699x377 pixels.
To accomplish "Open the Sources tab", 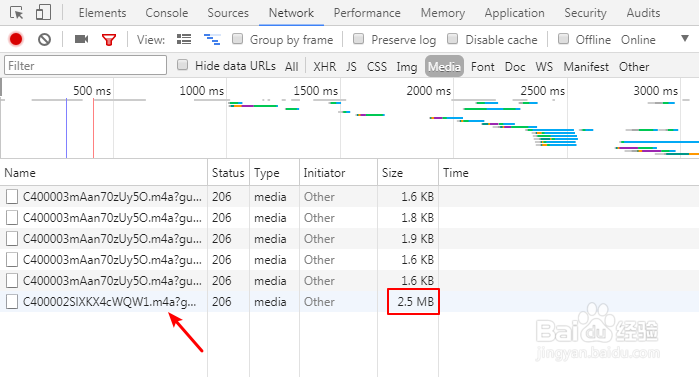I will (x=228, y=13).
